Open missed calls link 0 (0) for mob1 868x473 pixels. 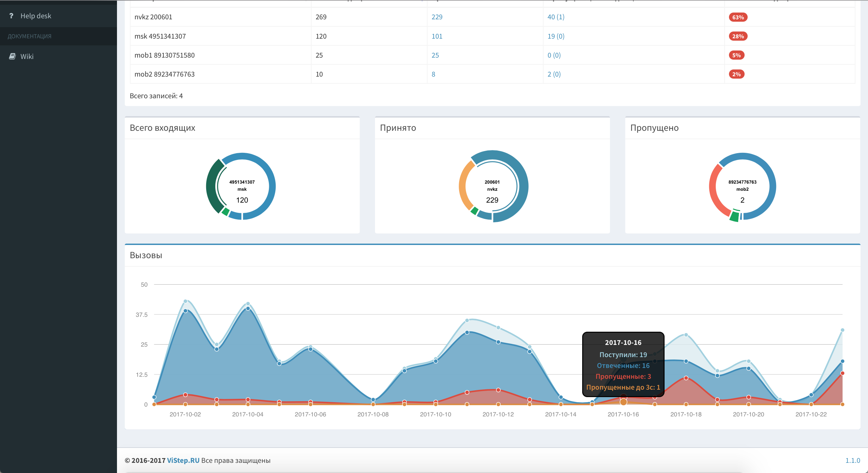click(x=554, y=55)
